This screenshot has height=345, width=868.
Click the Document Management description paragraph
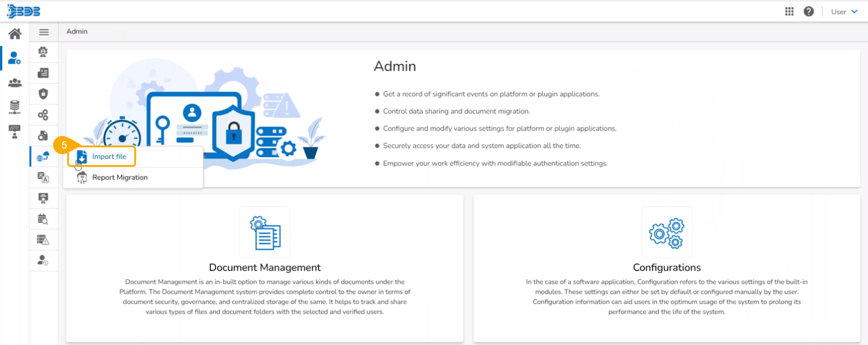[265, 296]
